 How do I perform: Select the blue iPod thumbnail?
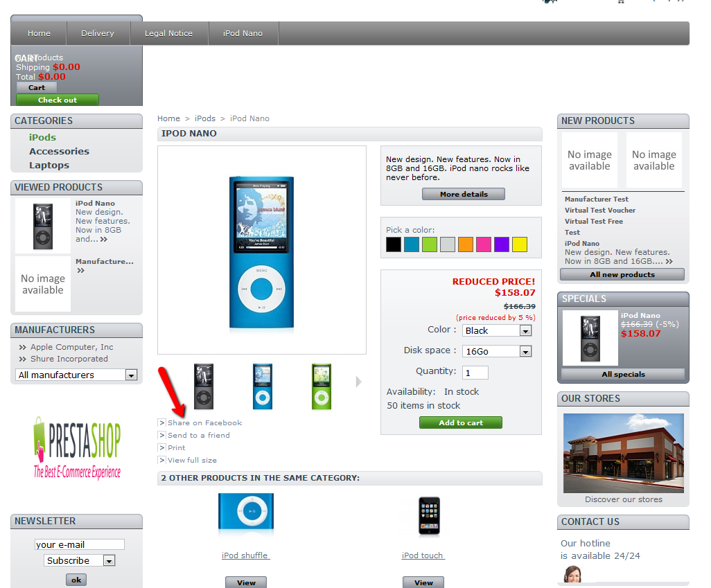[263, 386]
